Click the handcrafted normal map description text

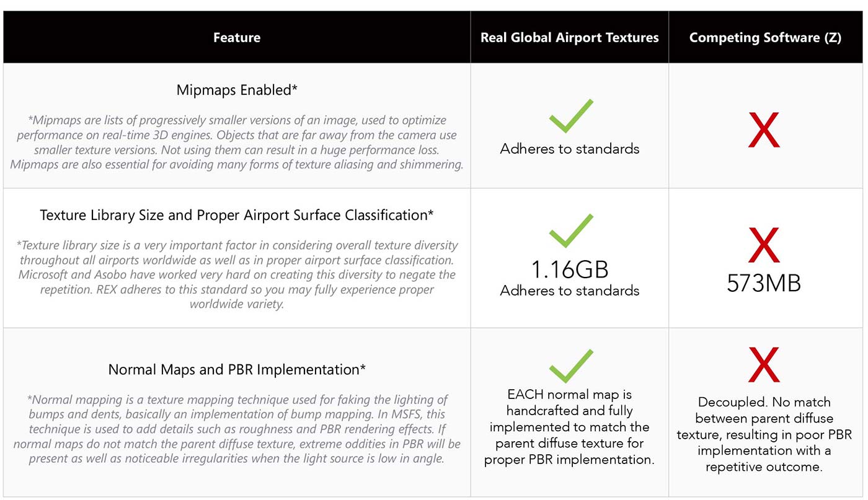(570, 427)
